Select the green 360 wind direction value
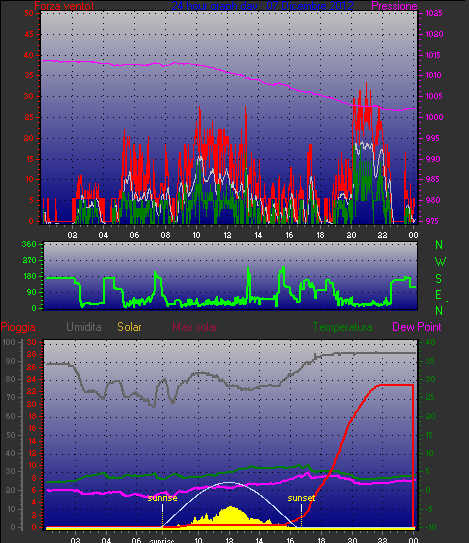Screen dimensions: 469x543 click(29, 244)
